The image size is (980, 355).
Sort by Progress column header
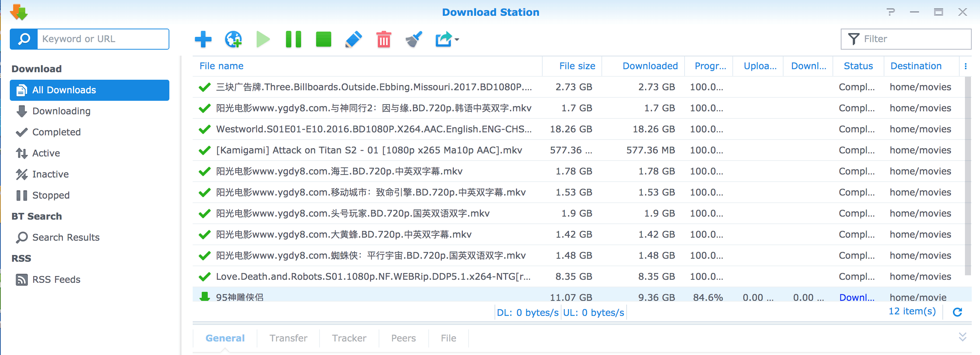[x=709, y=66]
